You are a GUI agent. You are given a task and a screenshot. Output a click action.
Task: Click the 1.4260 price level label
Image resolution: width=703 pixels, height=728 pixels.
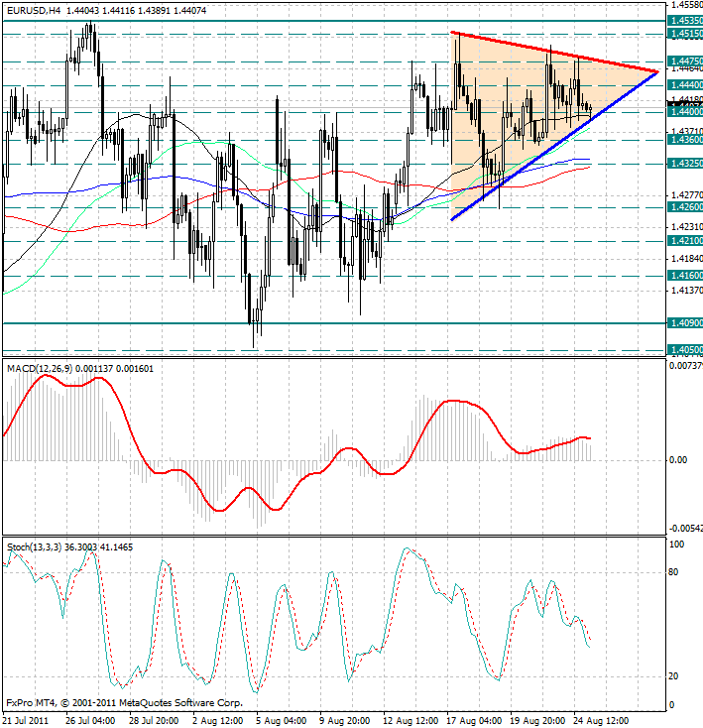(x=685, y=207)
